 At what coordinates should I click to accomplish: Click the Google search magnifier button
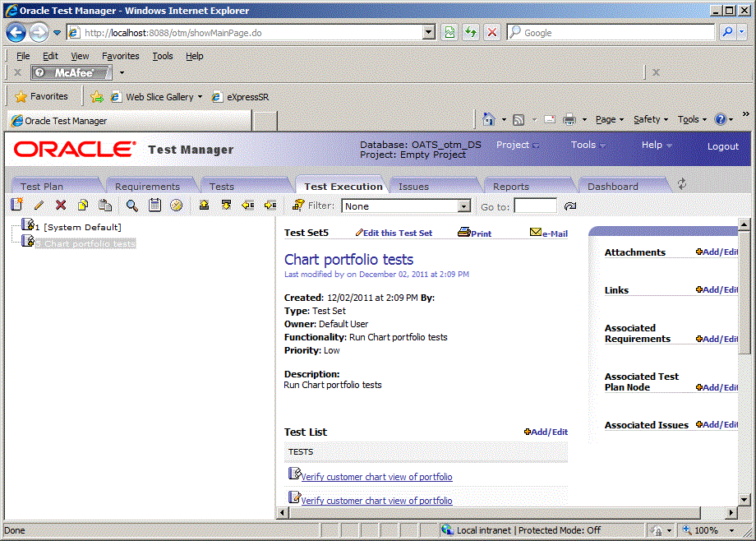pos(727,32)
